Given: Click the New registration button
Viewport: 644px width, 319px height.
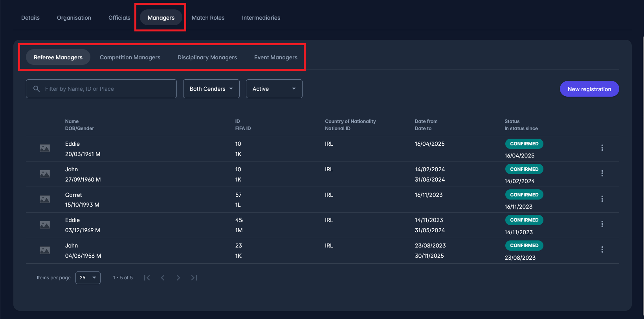Looking at the screenshot, I should point(589,89).
